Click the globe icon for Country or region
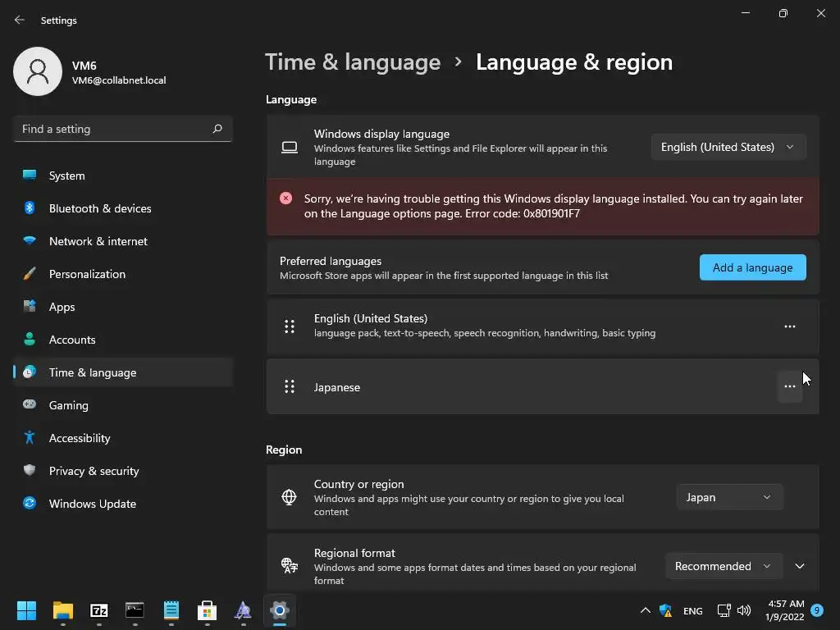Viewport: 840px width, 630px height. [290, 497]
